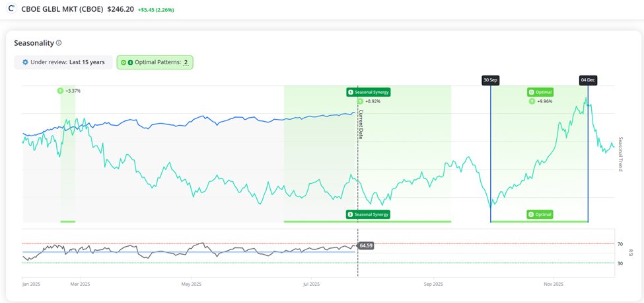Click the $246.20 stock price
Screen dimensions: 644x303
point(120,9)
